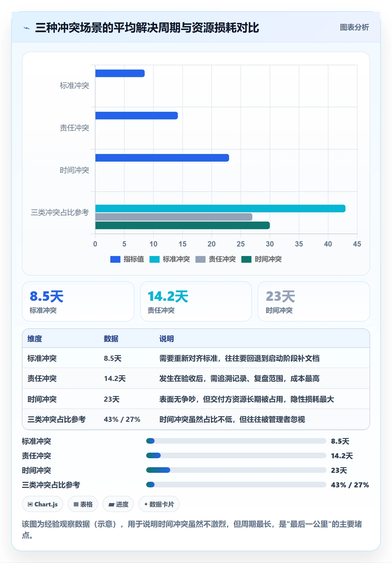Click the blue 责任冲突 chart bar
392x563 pixels.
click(x=137, y=116)
